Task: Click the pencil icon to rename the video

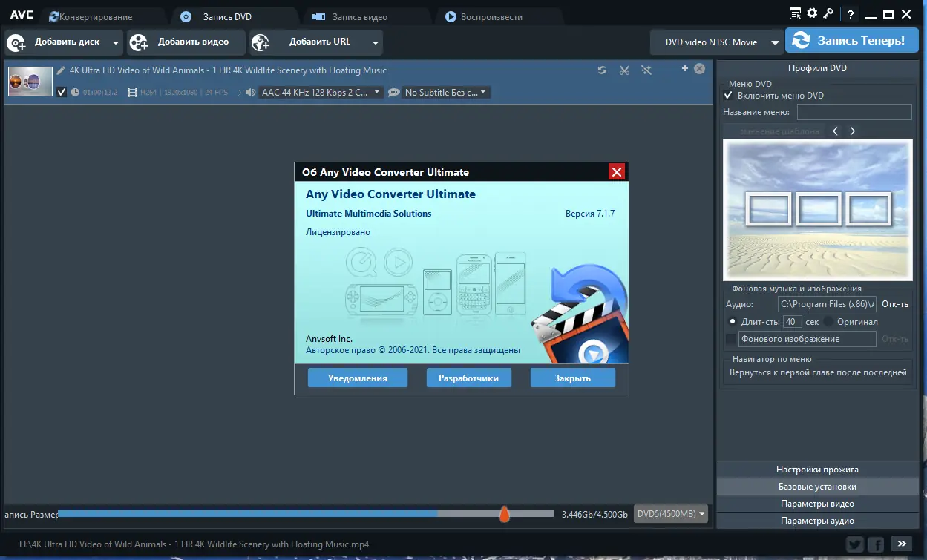Action: [61, 70]
